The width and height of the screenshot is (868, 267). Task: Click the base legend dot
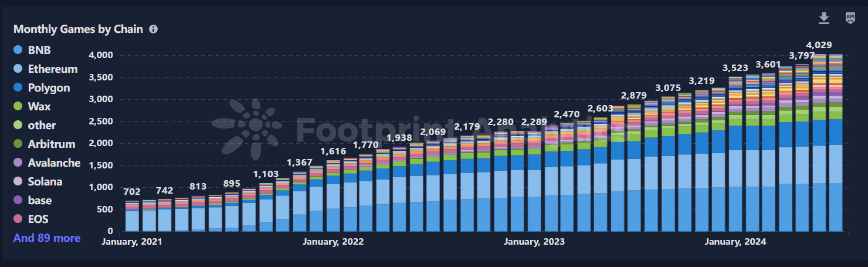18,201
